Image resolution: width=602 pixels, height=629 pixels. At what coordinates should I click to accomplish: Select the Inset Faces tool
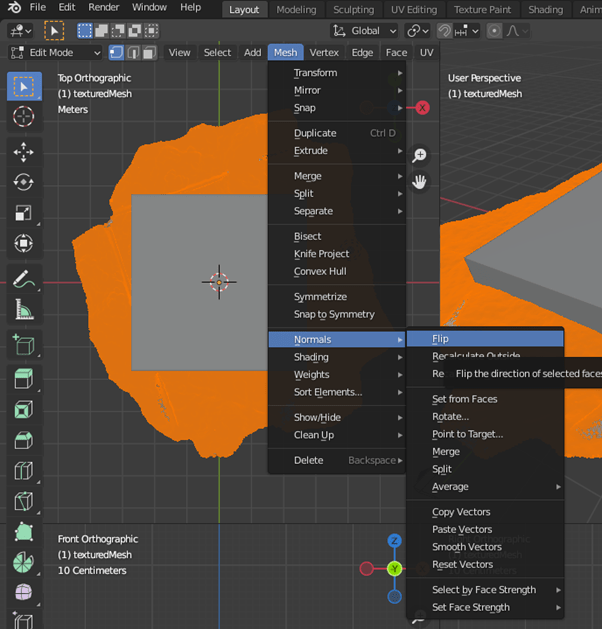point(23,409)
